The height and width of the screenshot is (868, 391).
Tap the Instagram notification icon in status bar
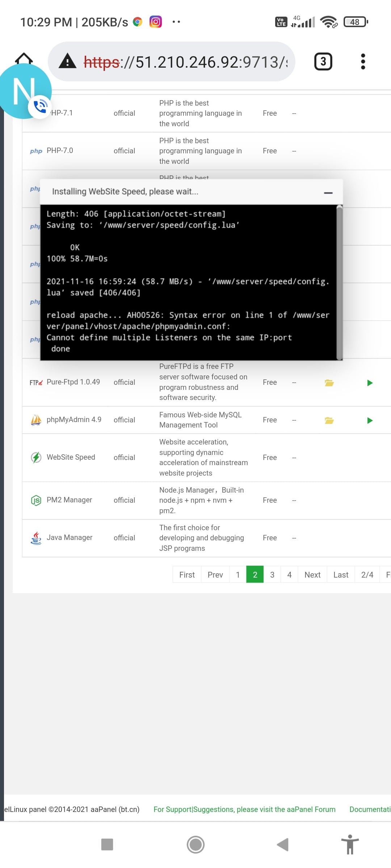coord(156,22)
